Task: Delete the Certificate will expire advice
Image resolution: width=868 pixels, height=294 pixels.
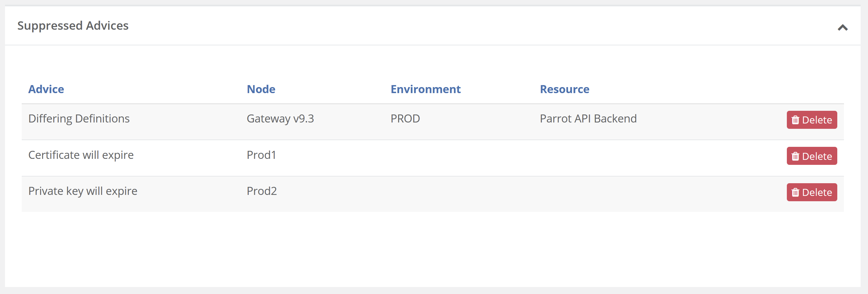Action: coord(812,156)
